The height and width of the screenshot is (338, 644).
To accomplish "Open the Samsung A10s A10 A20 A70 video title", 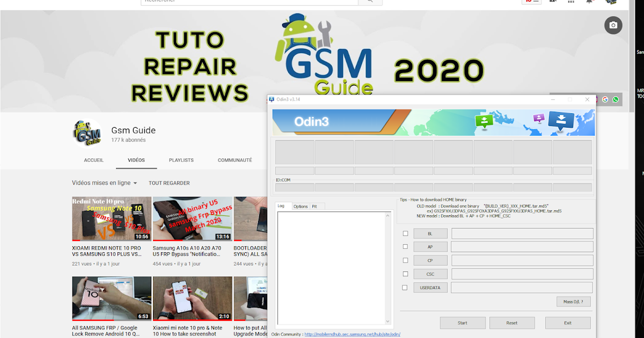I will [x=187, y=251].
